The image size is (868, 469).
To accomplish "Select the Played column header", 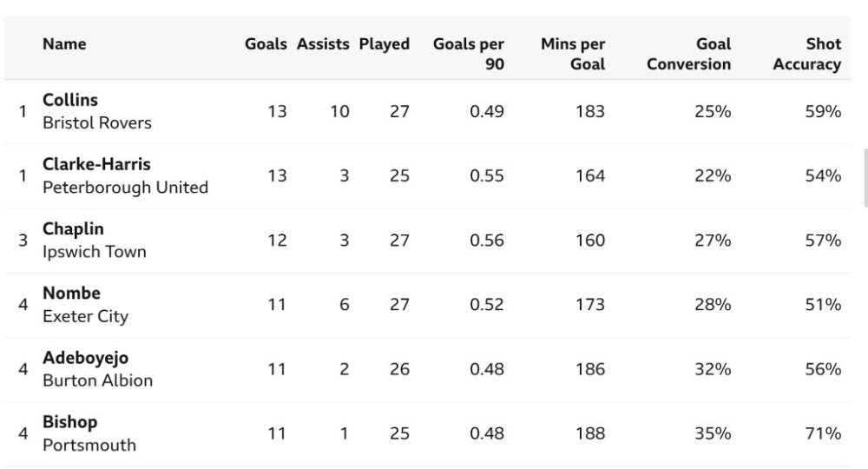I will point(384,44).
